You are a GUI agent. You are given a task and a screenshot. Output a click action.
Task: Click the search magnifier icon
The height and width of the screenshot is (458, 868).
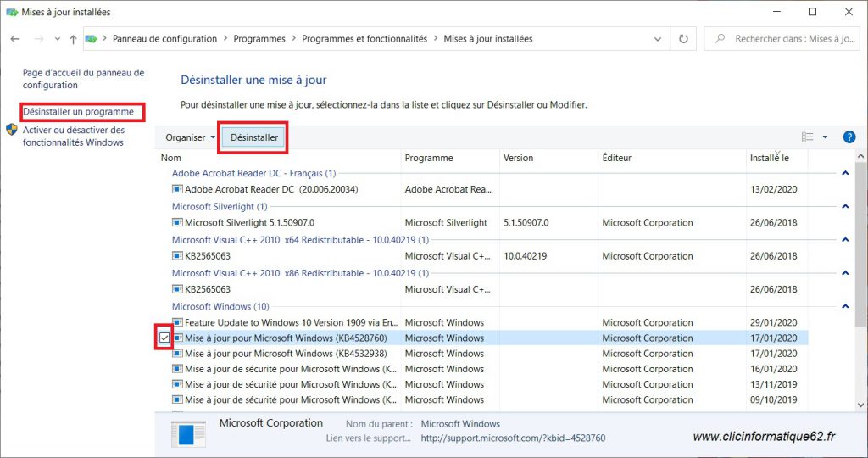click(x=720, y=39)
